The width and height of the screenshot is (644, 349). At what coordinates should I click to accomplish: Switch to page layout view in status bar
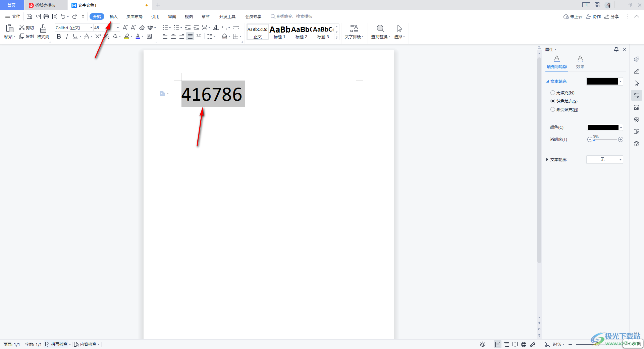[498, 344]
